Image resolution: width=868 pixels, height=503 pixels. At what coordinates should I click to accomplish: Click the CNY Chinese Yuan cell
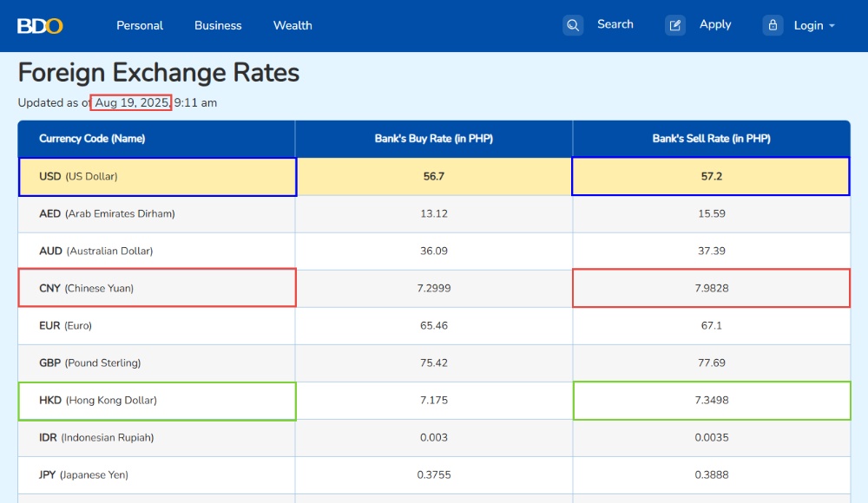[x=157, y=288]
